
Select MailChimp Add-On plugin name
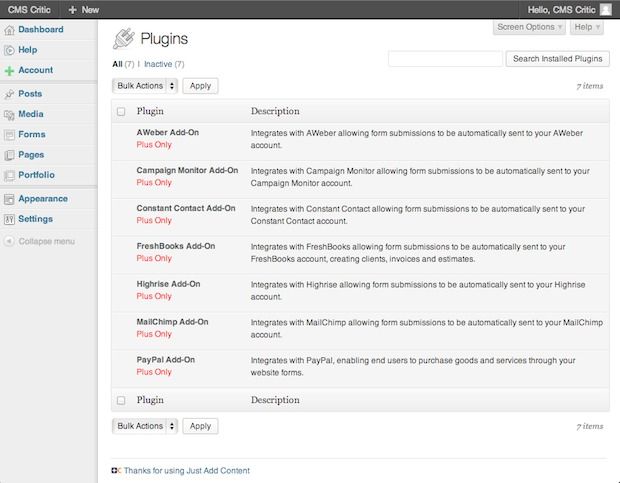click(x=172, y=322)
